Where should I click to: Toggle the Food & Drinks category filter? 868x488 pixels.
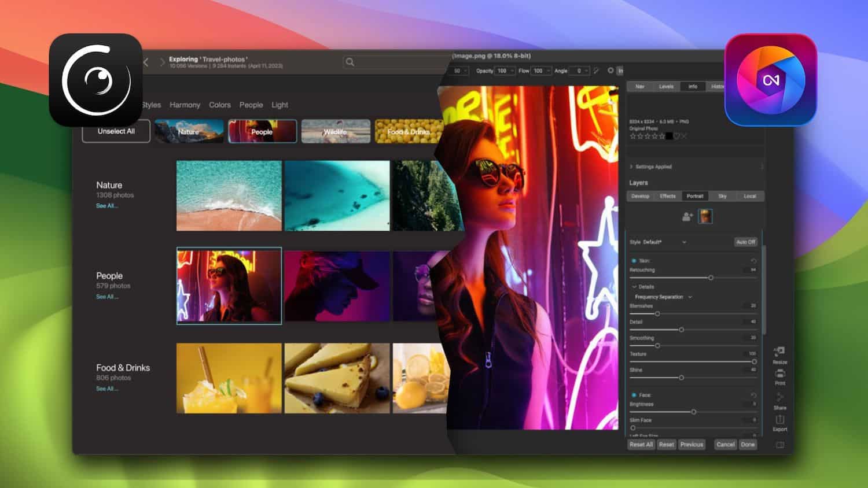click(409, 131)
